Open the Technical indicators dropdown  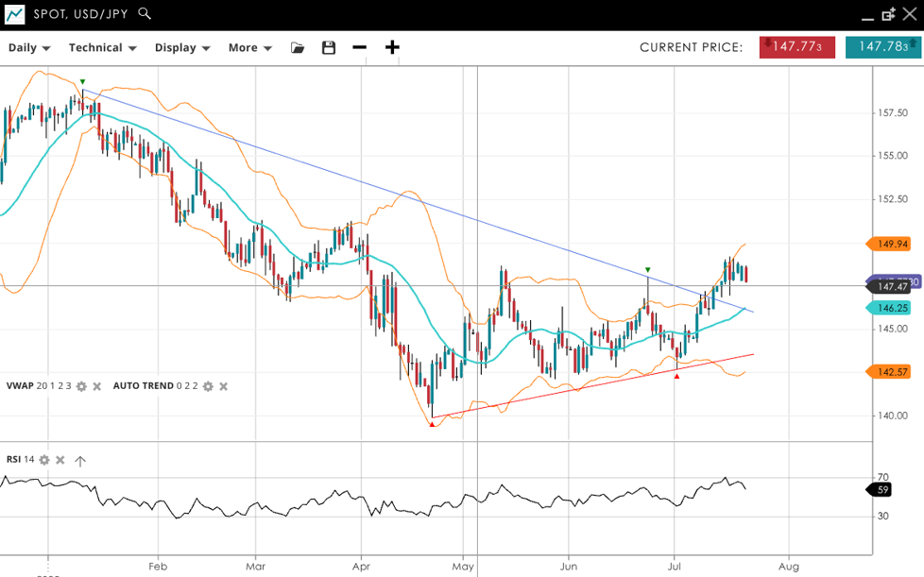click(x=102, y=48)
